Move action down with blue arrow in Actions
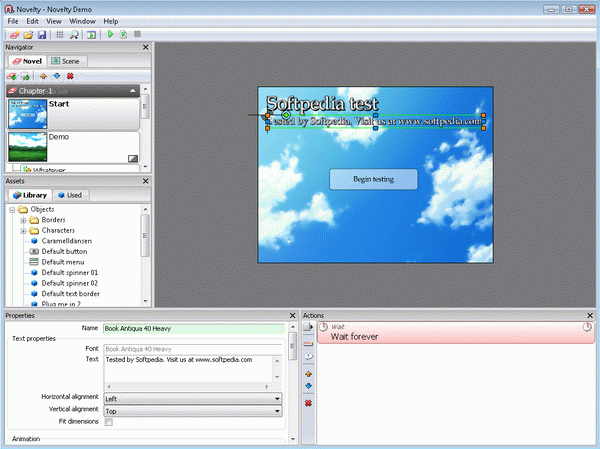600x449 pixels. tap(308, 386)
